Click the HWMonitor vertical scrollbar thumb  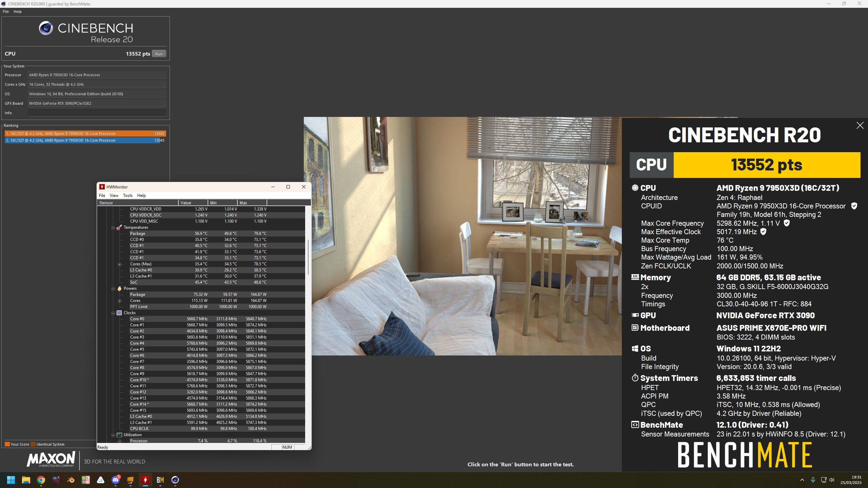tap(308, 258)
